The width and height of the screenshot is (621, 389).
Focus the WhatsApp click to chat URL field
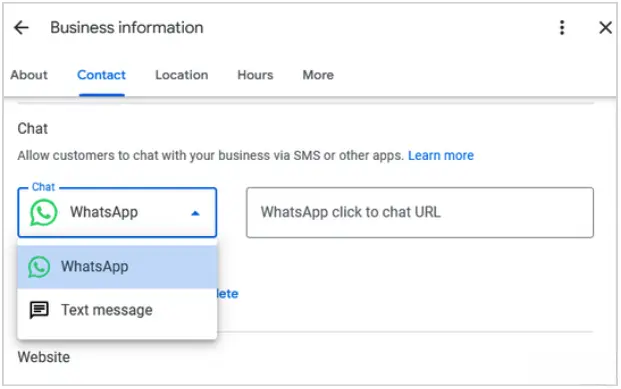pyautogui.click(x=420, y=213)
